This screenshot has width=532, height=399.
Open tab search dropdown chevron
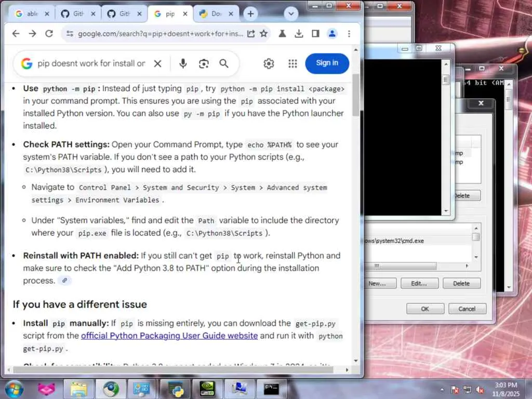point(291,14)
